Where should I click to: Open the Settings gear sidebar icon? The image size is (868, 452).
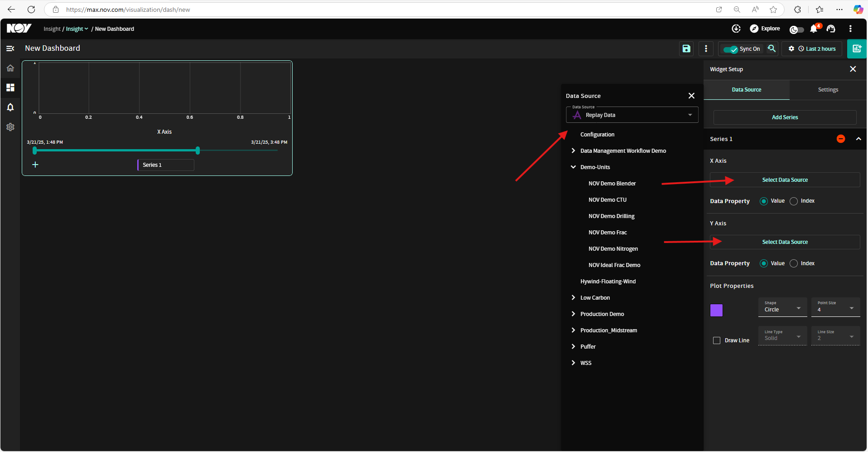click(10, 127)
